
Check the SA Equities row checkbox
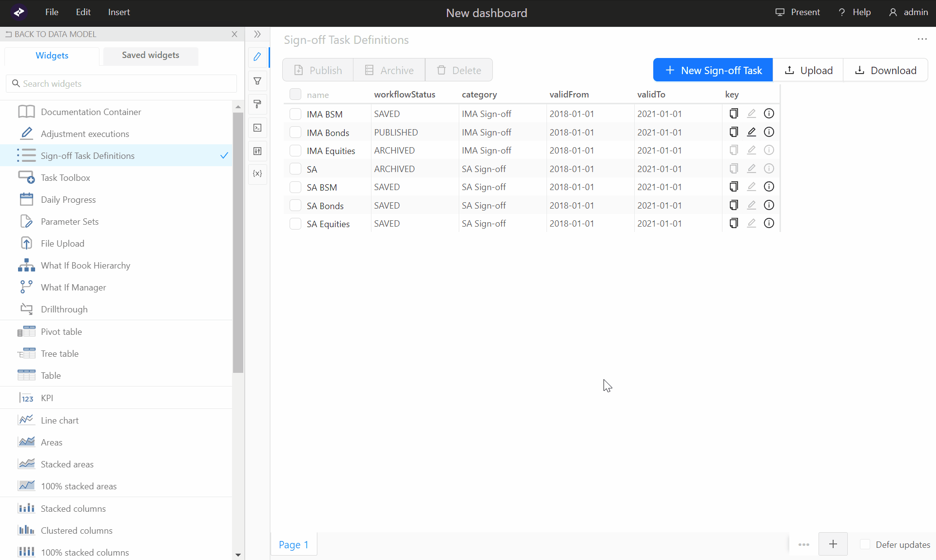(295, 224)
